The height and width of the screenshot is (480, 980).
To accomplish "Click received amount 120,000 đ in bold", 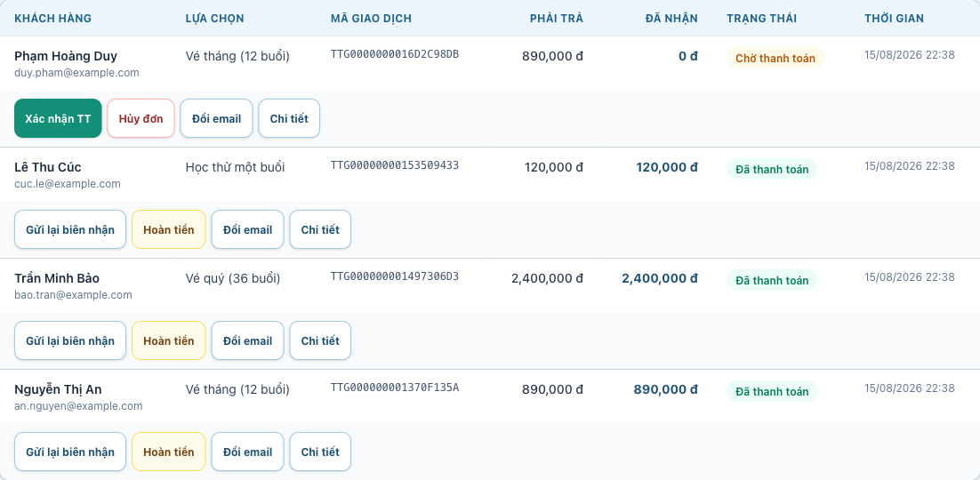I will 667,167.
